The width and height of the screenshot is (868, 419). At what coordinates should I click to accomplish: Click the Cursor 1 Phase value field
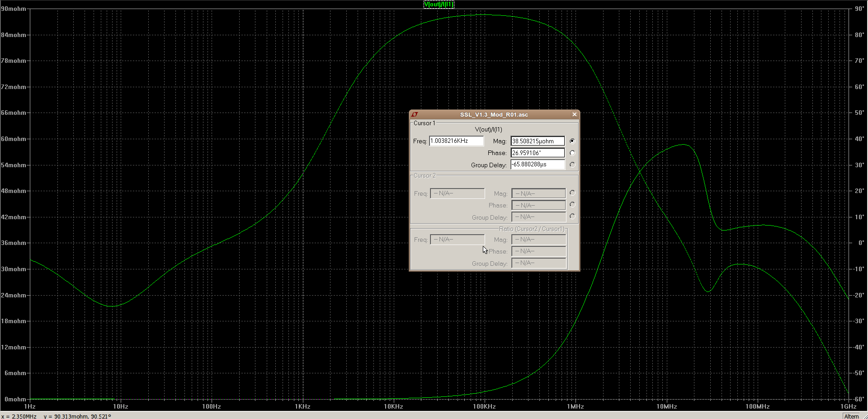(x=538, y=153)
